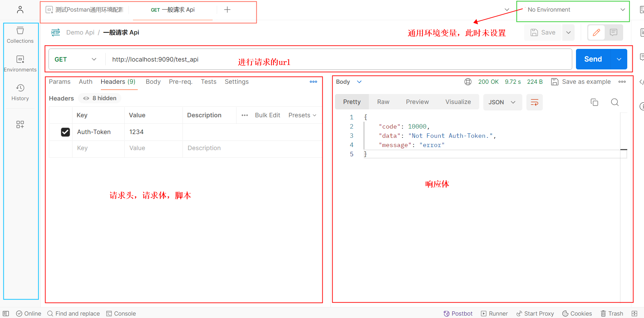644x318 pixels.
Task: Open the Trash
Action: coord(612,314)
